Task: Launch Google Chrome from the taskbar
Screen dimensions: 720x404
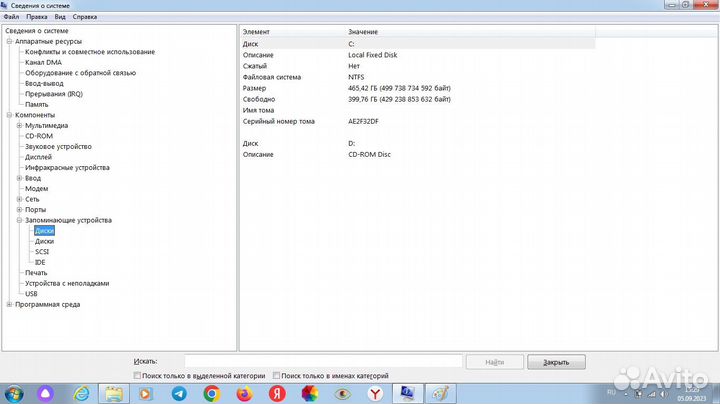Action: 212,394
